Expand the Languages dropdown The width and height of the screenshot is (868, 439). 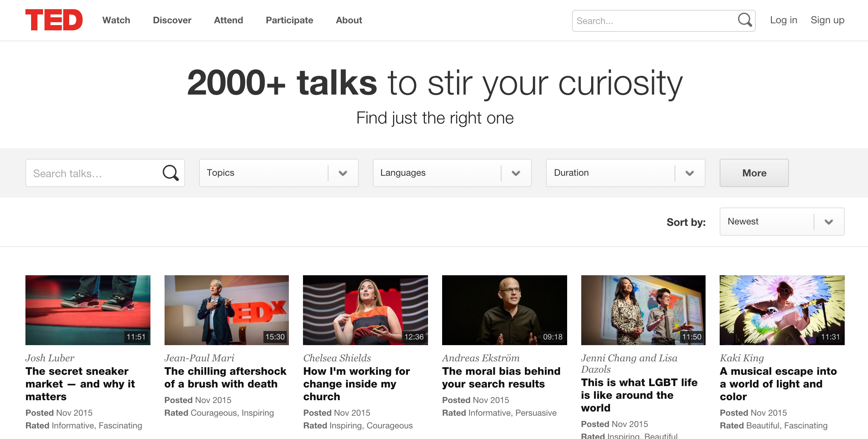pos(452,173)
